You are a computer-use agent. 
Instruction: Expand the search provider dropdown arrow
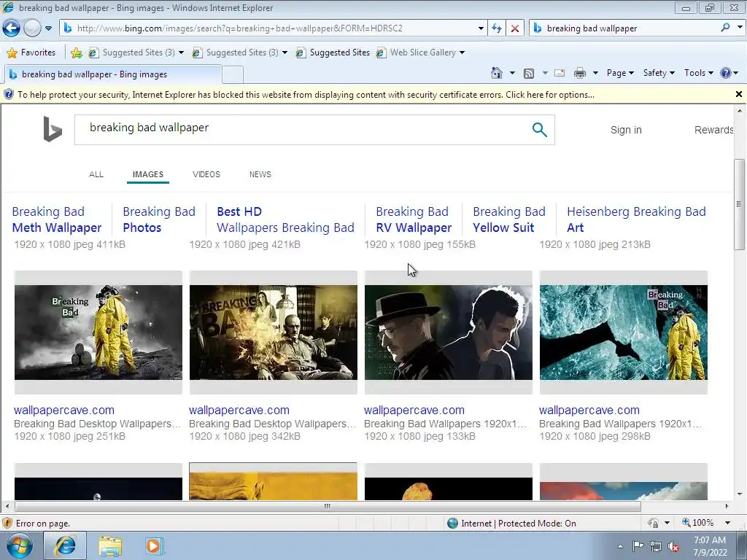[x=740, y=28]
